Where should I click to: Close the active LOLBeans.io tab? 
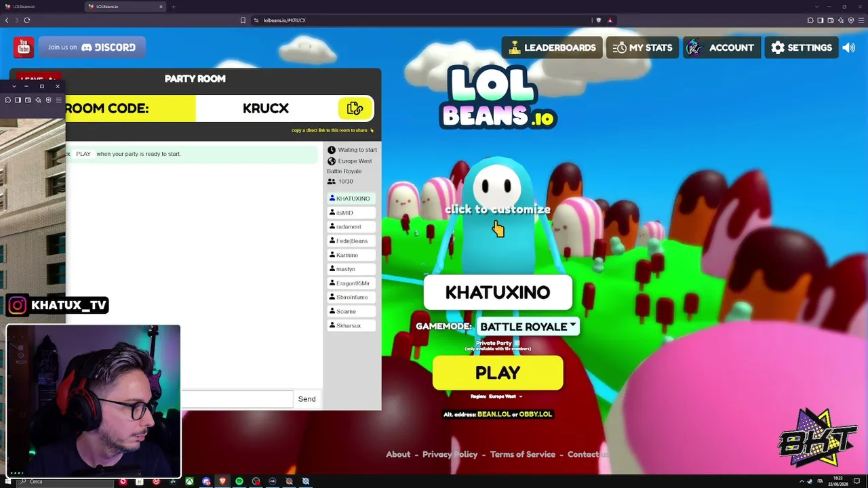point(161,7)
